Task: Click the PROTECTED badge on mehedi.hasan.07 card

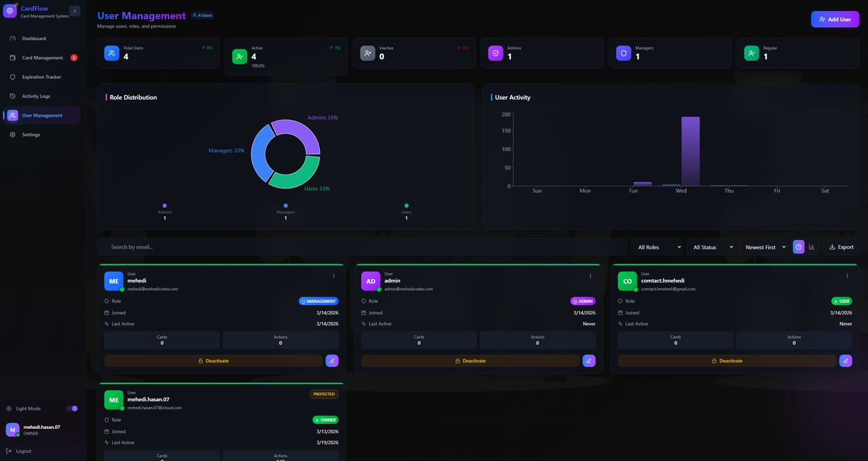Action: click(324, 394)
